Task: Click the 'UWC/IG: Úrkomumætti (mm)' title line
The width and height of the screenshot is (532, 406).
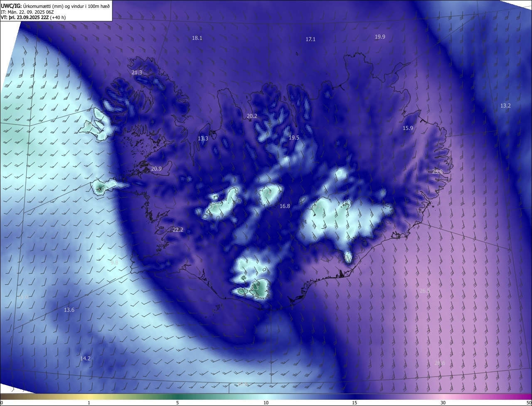Action: pos(56,6)
